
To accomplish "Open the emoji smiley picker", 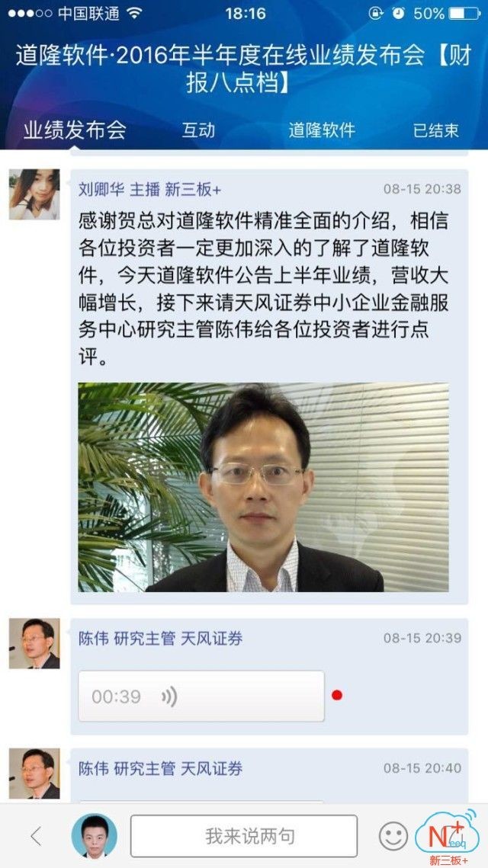I will pyautogui.click(x=393, y=836).
